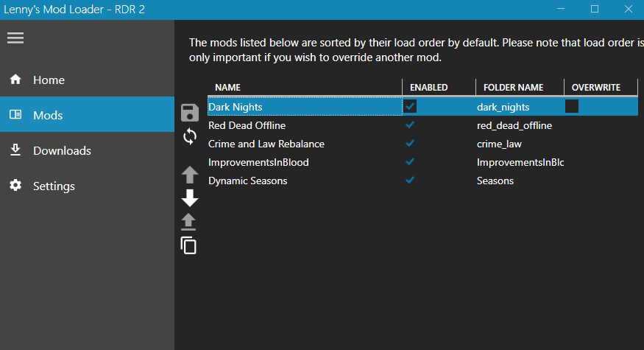Click the Settings gear icon
644x350 pixels.
(15, 186)
